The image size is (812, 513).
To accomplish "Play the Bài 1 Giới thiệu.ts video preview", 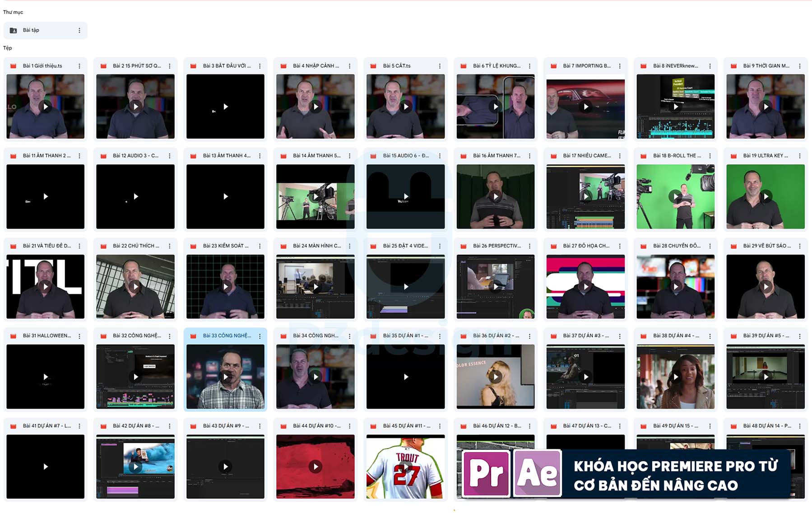I will [x=45, y=107].
